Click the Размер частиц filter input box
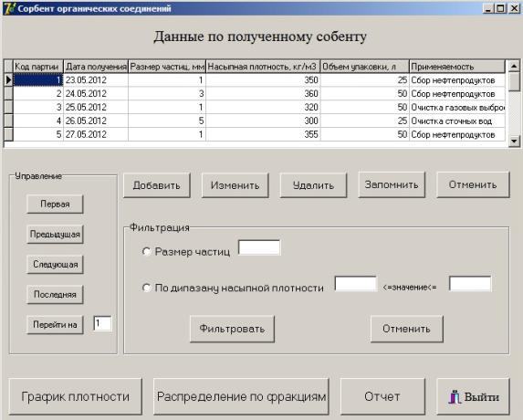 pyautogui.click(x=259, y=247)
